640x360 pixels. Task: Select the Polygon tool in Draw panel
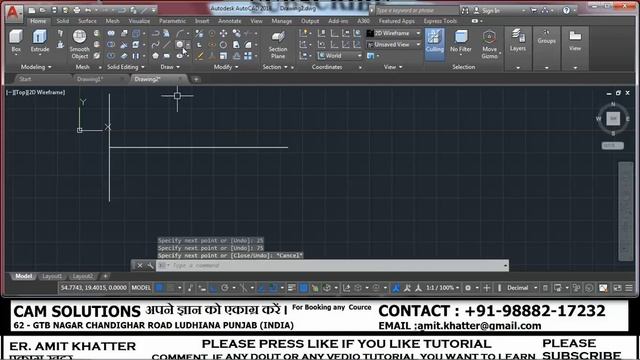155,56
